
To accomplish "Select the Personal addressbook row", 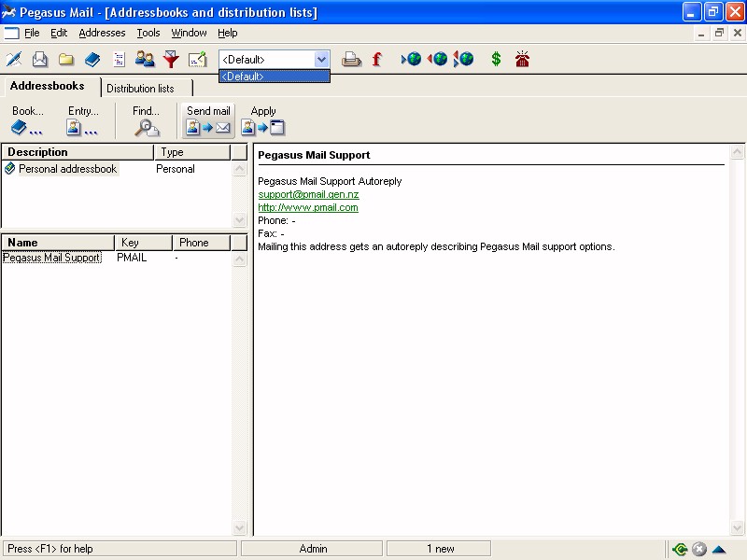I will point(117,169).
